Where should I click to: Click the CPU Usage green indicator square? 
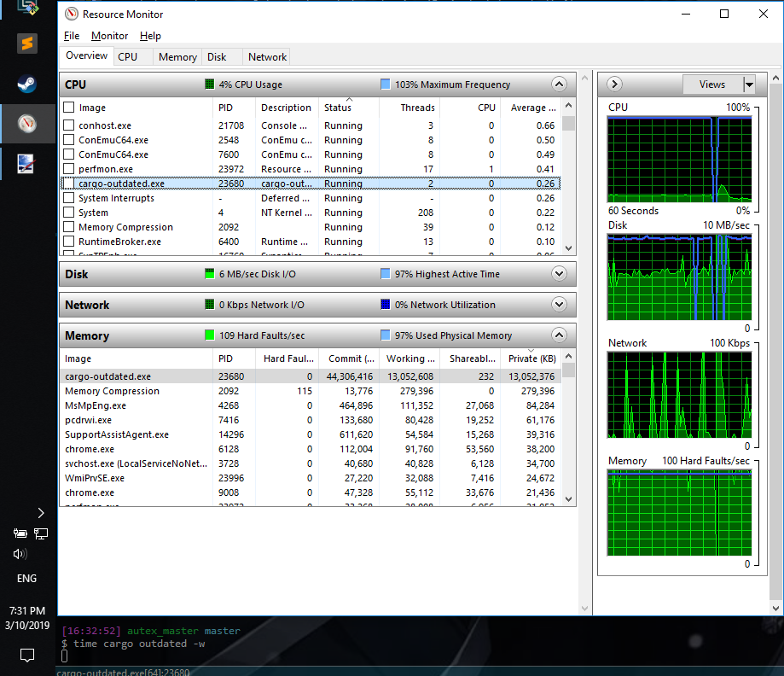(210, 84)
